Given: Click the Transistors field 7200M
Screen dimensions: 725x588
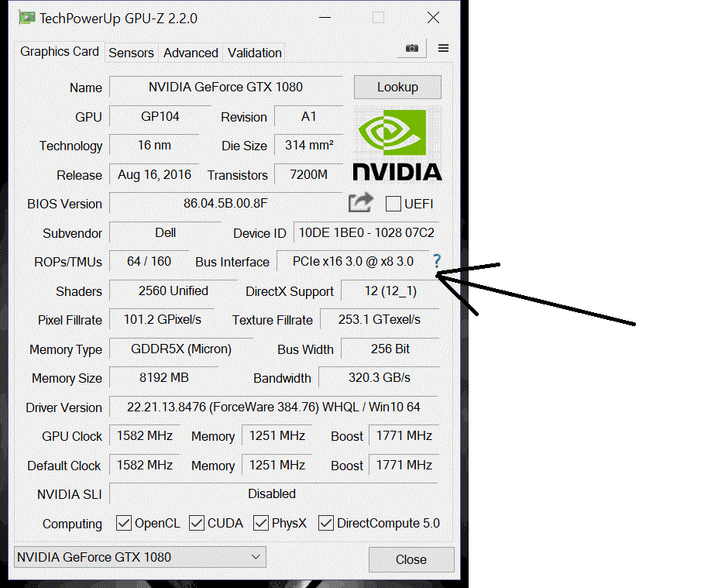Looking at the screenshot, I should click(308, 174).
